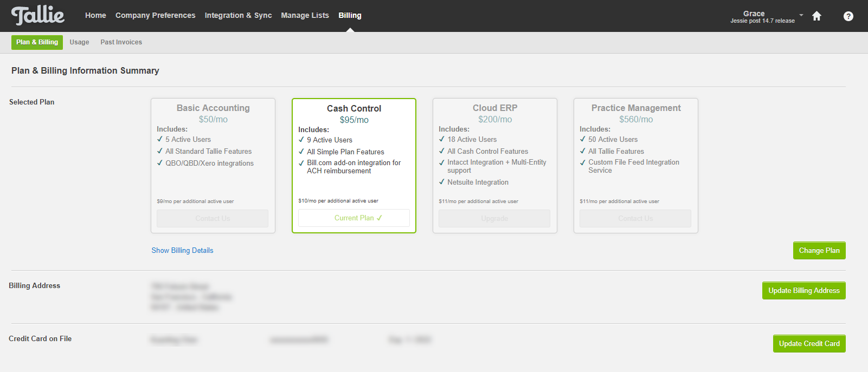Click the Credit Card on File label
This screenshot has height=372, width=868.
point(40,339)
